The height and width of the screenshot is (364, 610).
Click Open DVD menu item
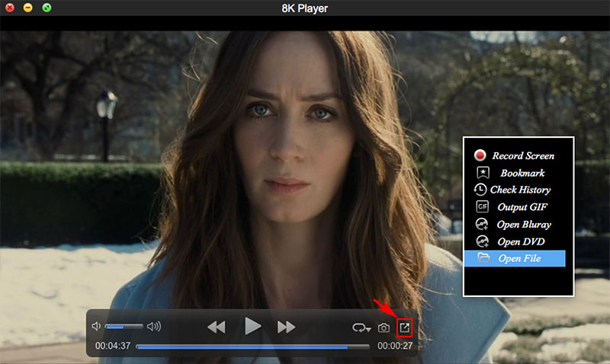pos(522,241)
